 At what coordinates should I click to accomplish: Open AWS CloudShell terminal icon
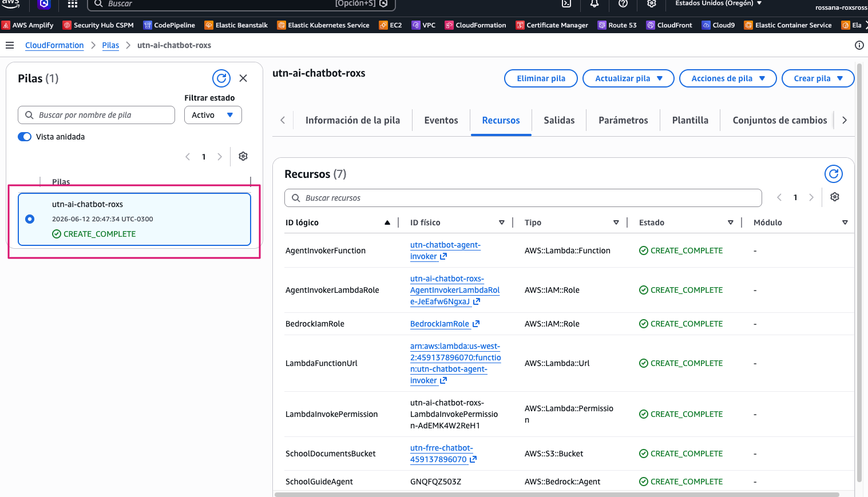[566, 3]
